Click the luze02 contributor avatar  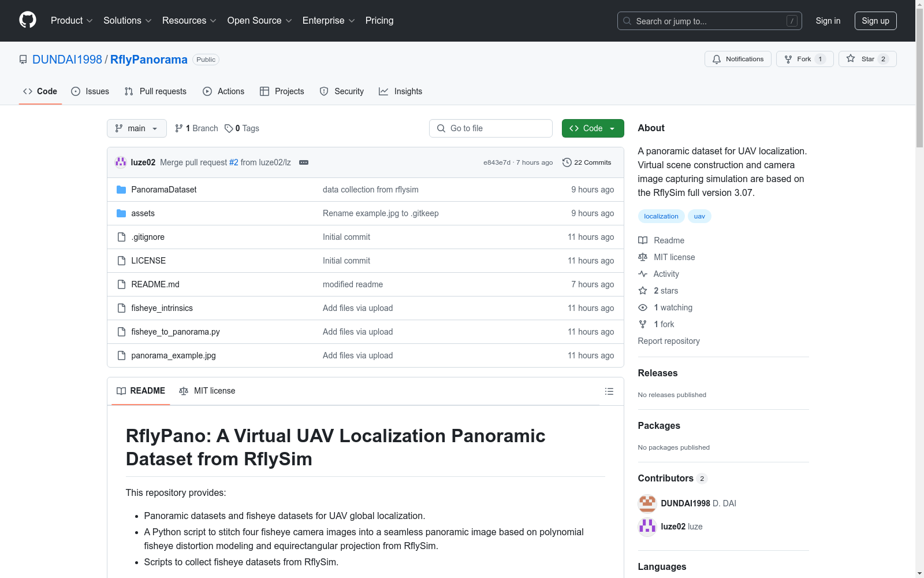click(647, 527)
